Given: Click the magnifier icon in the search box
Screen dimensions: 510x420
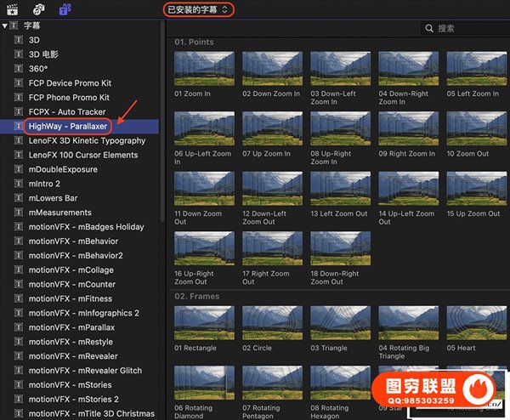Looking at the screenshot, I should 428,29.
